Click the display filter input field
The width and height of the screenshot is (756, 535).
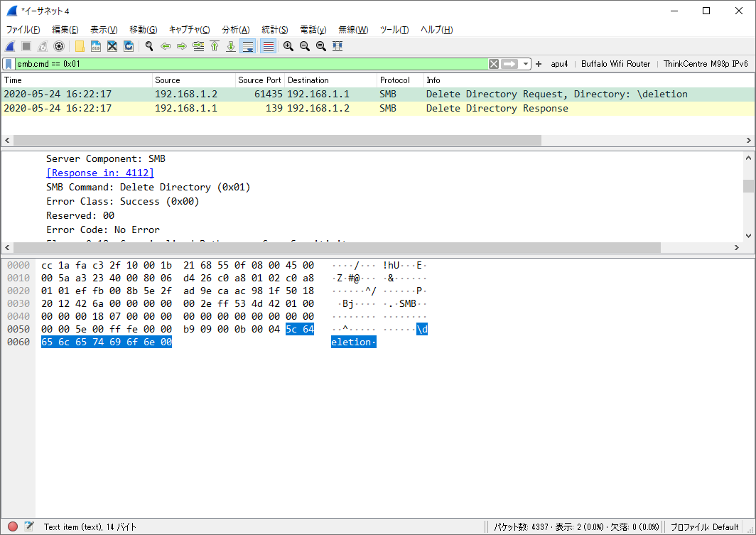252,64
